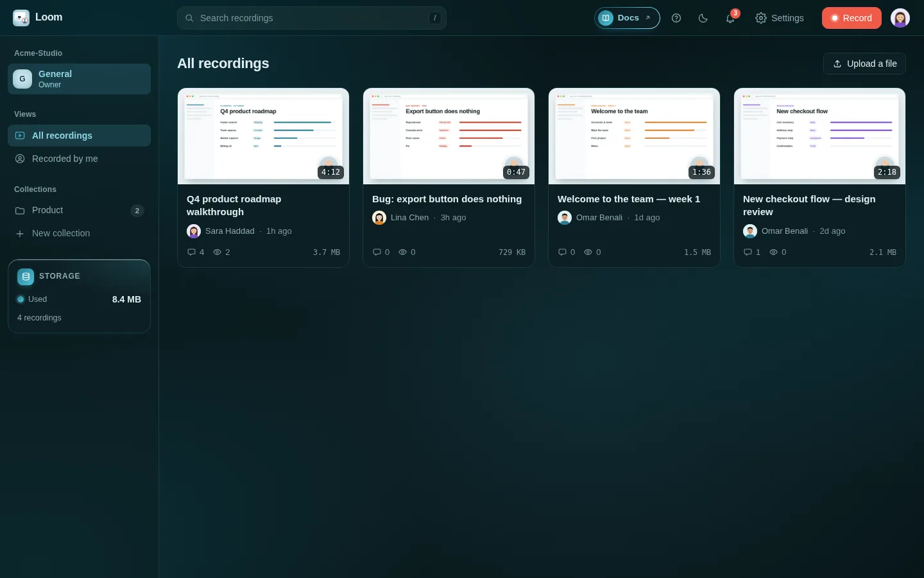Image resolution: width=924 pixels, height=578 pixels.
Task: Click the 4:12 duration badge
Action: 330,172
